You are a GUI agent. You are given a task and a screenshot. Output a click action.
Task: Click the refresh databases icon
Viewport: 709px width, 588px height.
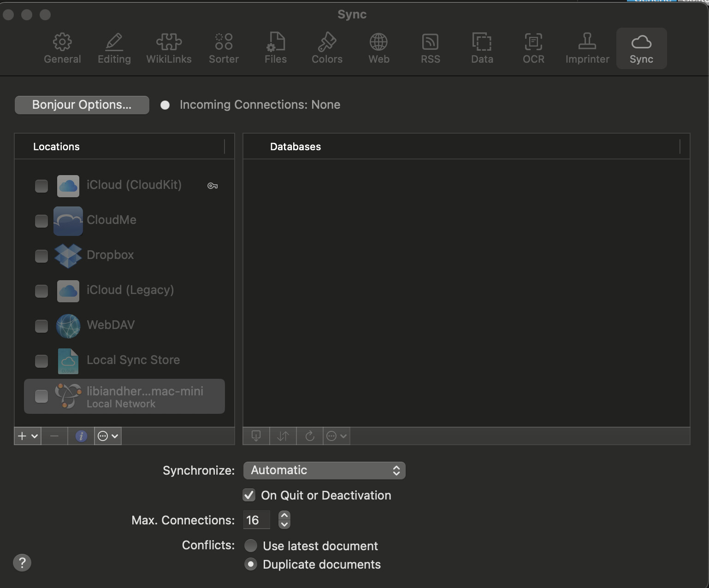click(x=310, y=436)
